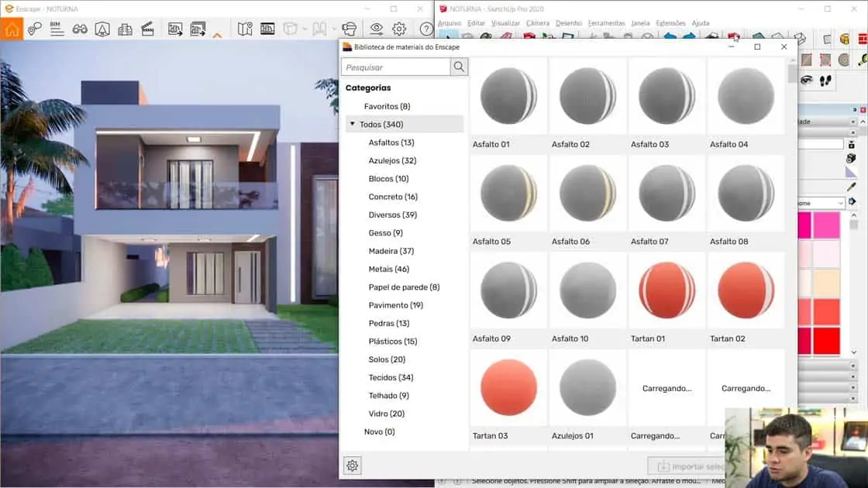Choose the Azulejos 01 material thumbnail
Image resolution: width=868 pixels, height=488 pixels.
587,387
